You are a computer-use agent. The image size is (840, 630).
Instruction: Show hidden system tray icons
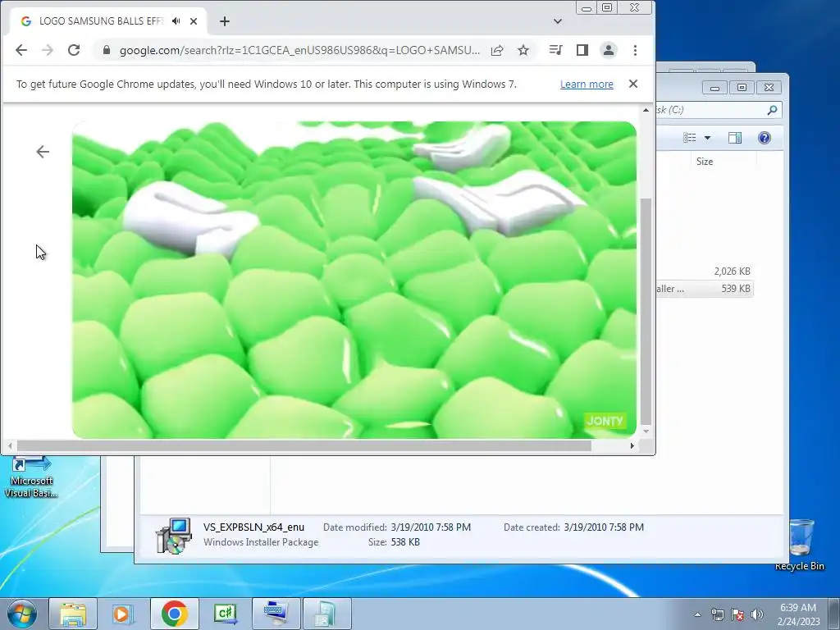(697, 614)
